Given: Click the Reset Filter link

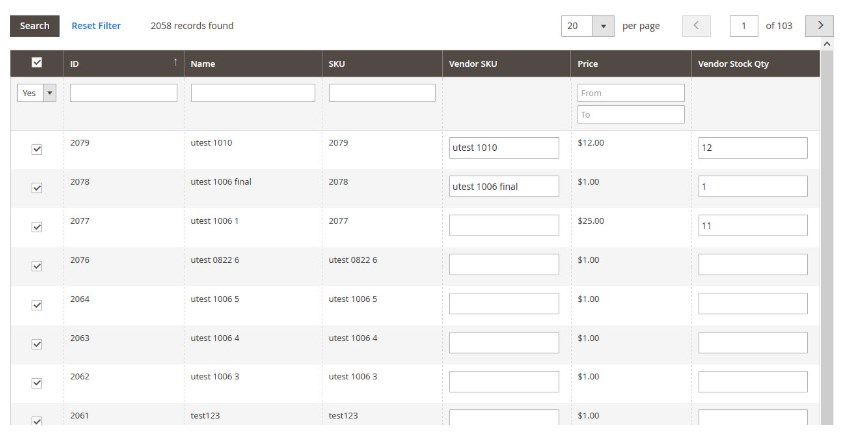Looking at the screenshot, I should coord(96,26).
